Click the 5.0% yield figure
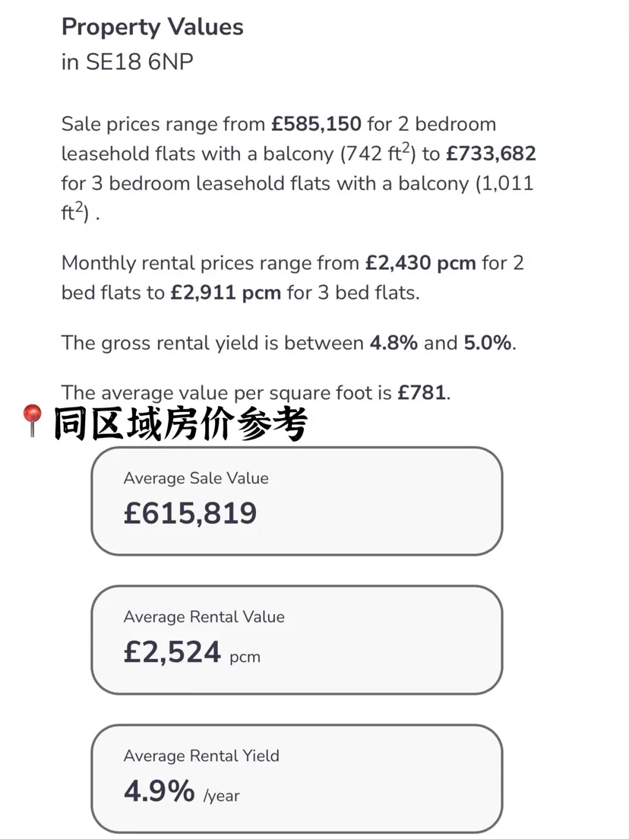The height and width of the screenshot is (840, 629). tap(488, 343)
